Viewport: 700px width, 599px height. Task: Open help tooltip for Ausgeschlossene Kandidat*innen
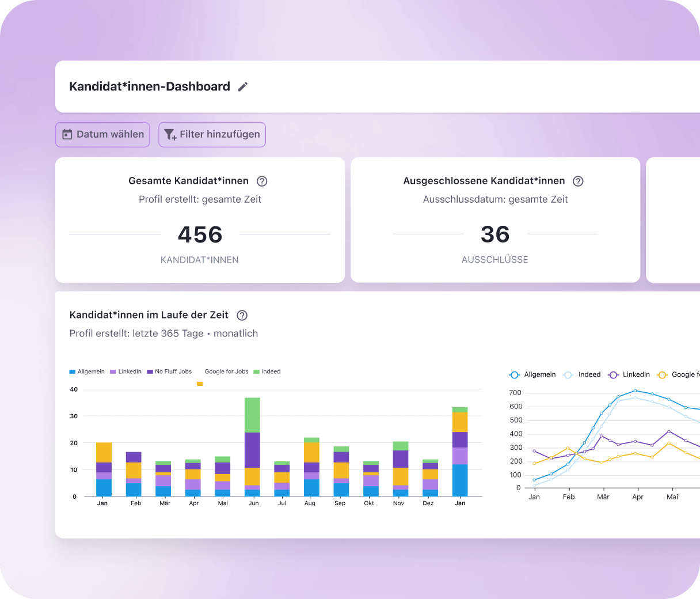[x=578, y=181]
